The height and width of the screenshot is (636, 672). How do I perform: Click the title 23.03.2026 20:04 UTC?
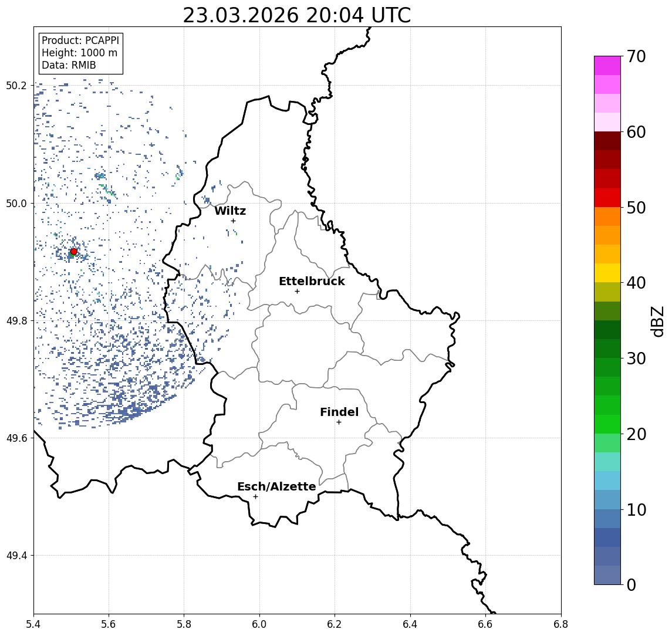click(x=296, y=15)
